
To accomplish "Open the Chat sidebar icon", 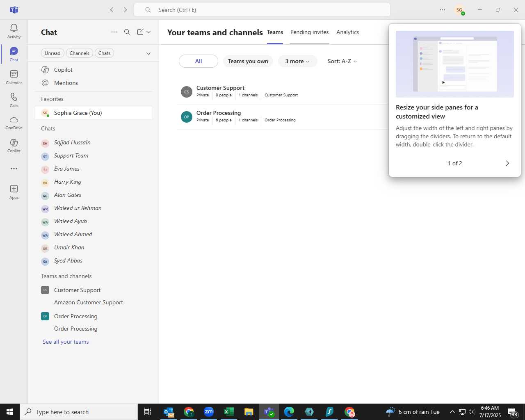I will (14, 54).
